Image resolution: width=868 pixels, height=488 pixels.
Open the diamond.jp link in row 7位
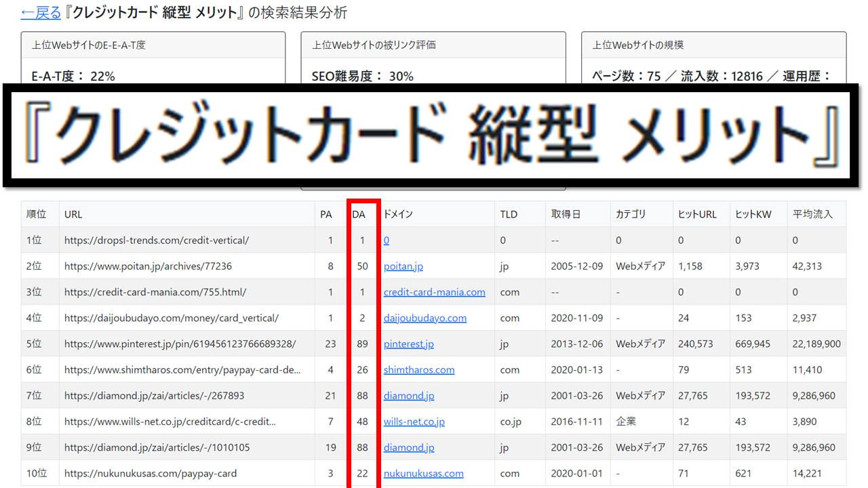tap(408, 395)
